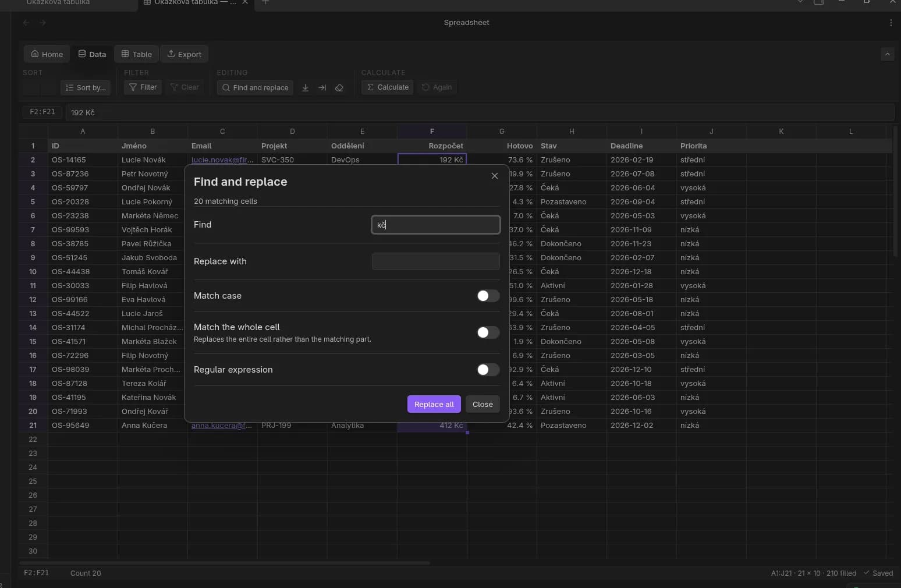This screenshot has height=588, width=901.
Task: Click Find and replace toolbar button
Action: click(255, 87)
